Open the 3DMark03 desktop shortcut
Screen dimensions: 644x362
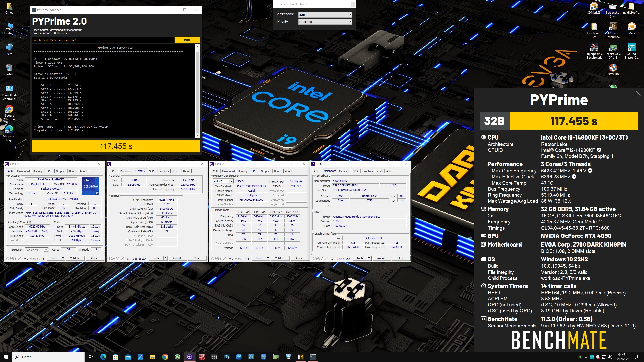click(594, 8)
